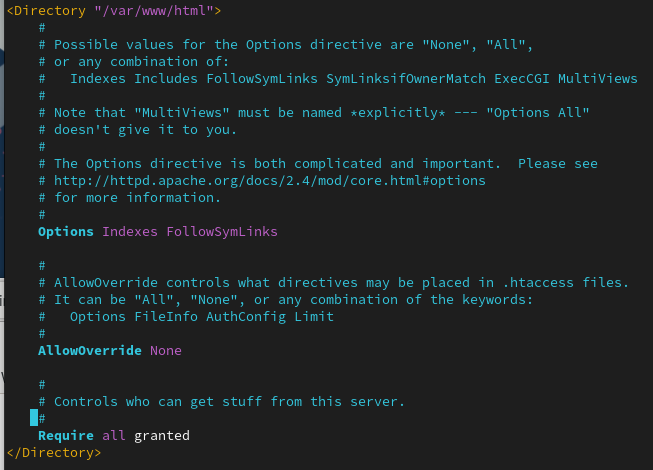Click ExecCGI in the commented options list

coord(519,78)
